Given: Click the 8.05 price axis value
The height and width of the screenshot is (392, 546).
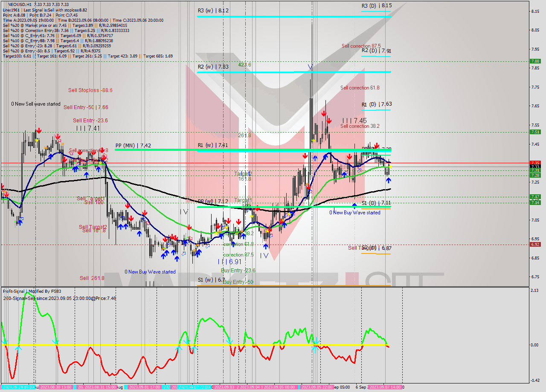Looking at the screenshot, I should pos(536,30).
